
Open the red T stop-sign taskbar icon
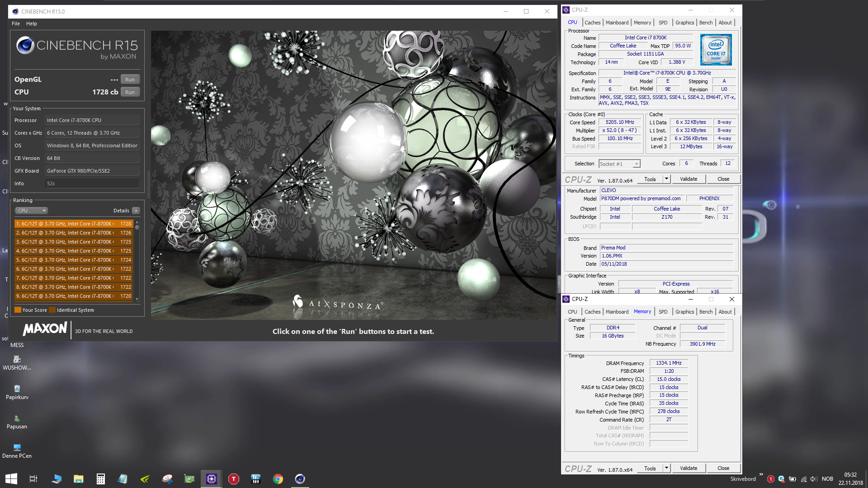tap(234, 479)
